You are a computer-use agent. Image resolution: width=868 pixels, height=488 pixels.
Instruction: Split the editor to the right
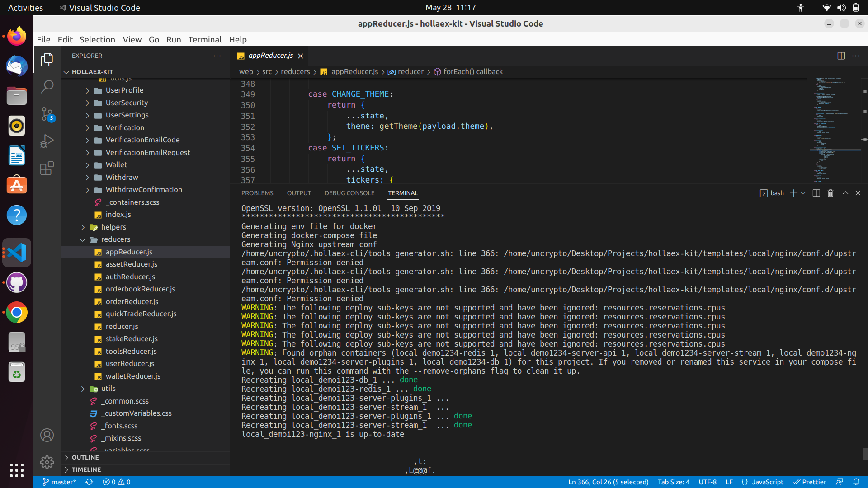point(841,56)
